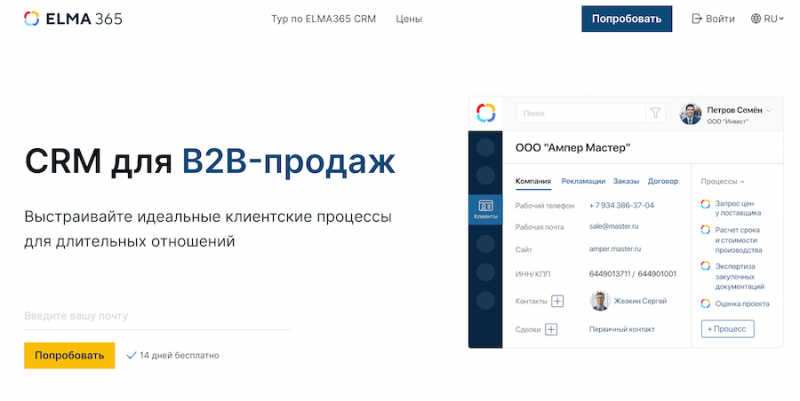800x401 pixels.
Task: Click the plus icon next to Сделки
Action: click(550, 329)
